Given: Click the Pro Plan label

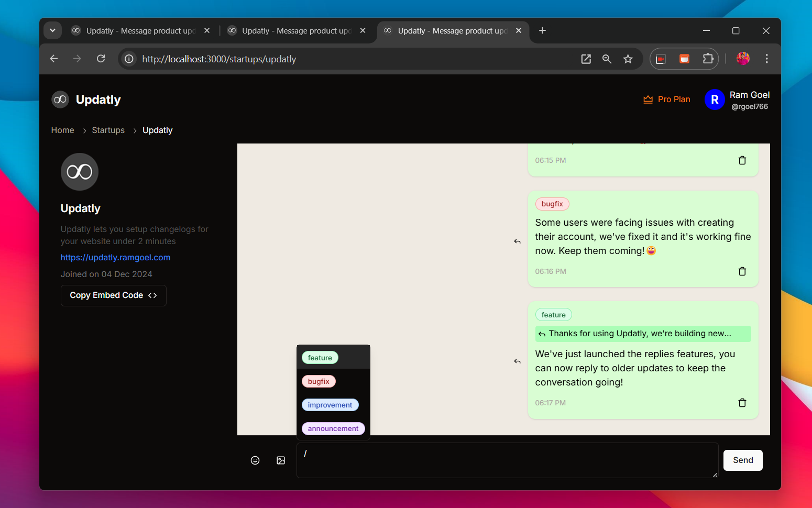Looking at the screenshot, I should [x=674, y=100].
